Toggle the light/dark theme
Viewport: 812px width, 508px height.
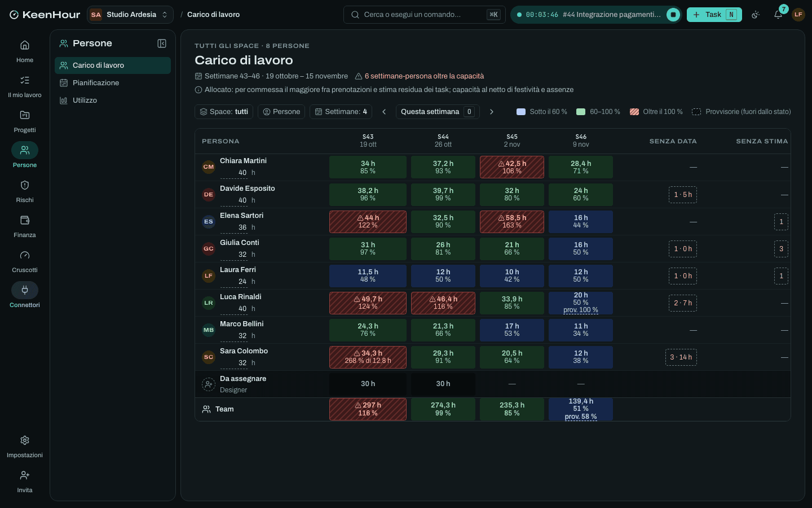point(756,15)
